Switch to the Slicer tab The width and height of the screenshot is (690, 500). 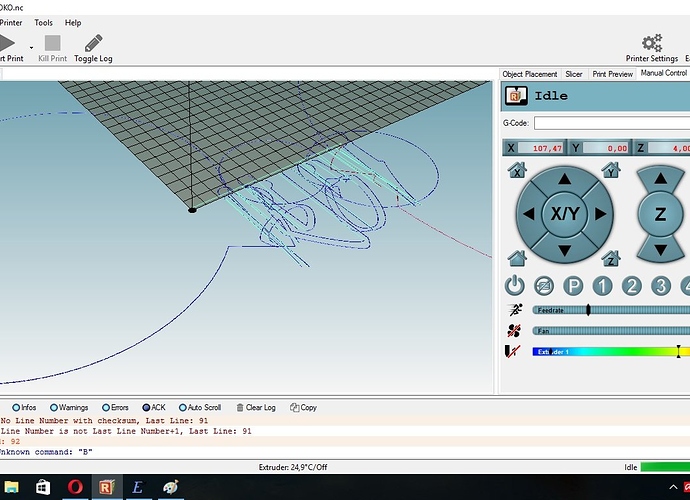point(573,74)
